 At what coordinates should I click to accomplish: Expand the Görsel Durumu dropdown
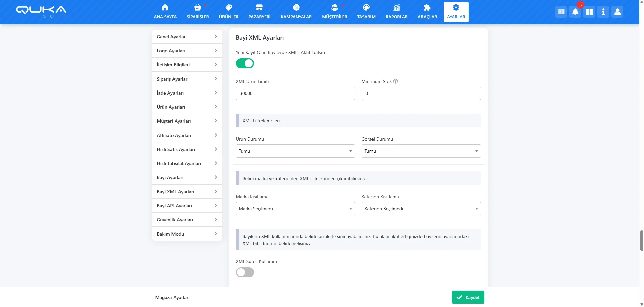(421, 151)
